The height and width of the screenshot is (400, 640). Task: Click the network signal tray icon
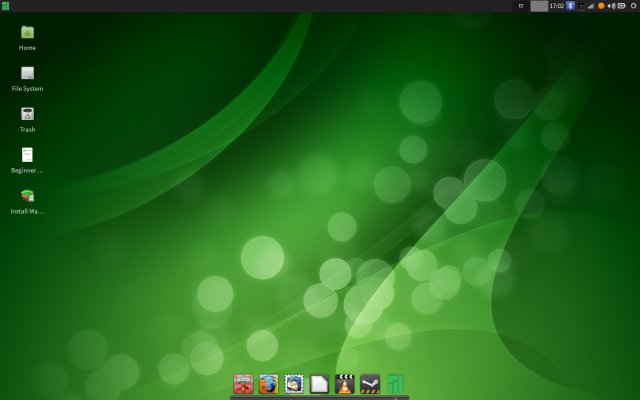click(x=590, y=6)
